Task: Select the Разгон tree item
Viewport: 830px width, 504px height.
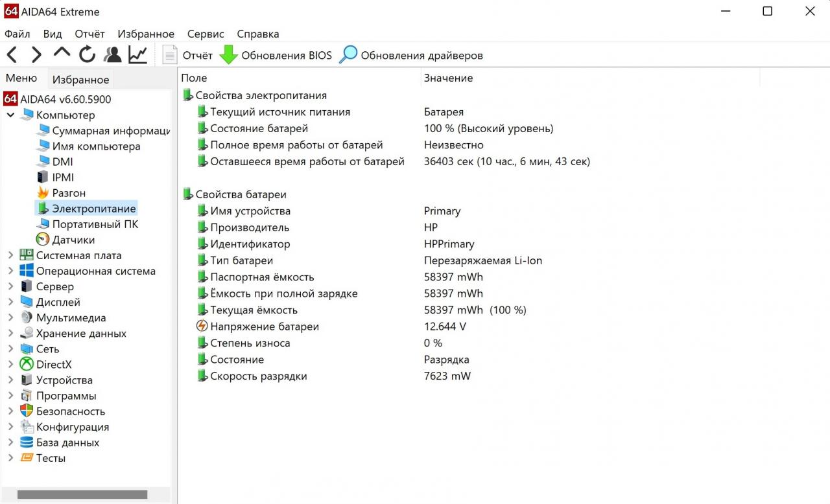Action: pyautogui.click(x=69, y=193)
